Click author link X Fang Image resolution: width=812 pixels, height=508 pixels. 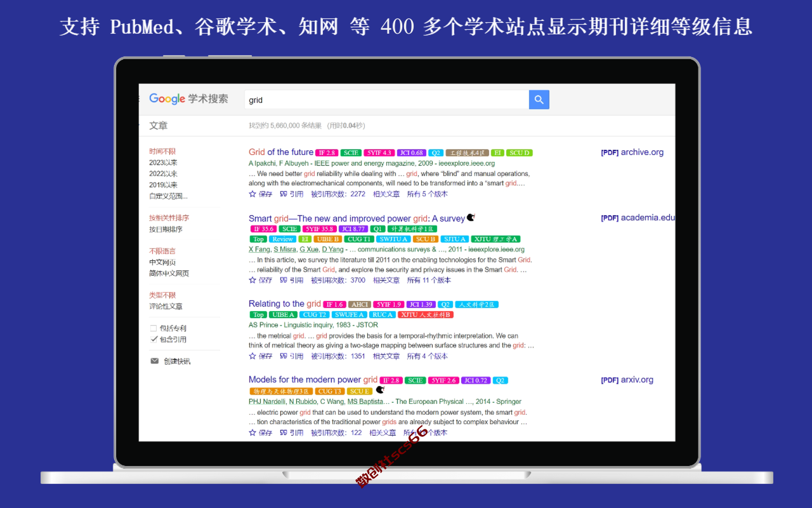(x=259, y=249)
